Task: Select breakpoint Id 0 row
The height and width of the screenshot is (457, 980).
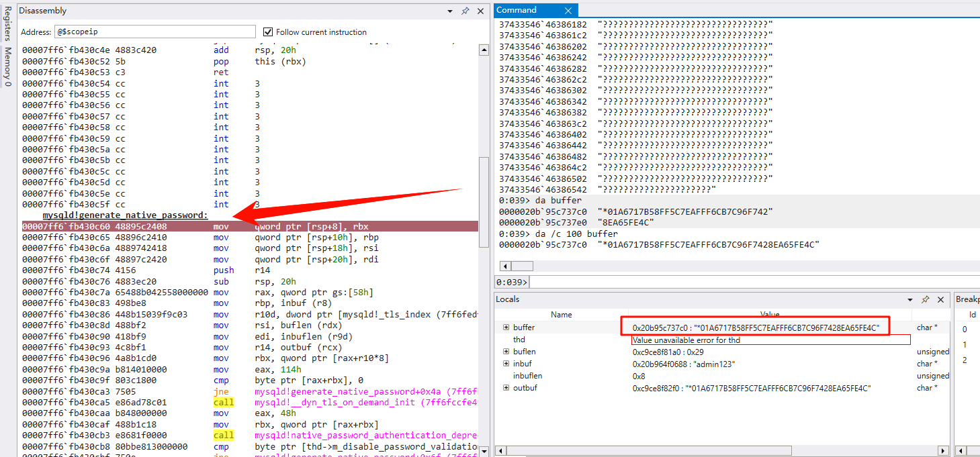Action: pyautogui.click(x=965, y=329)
